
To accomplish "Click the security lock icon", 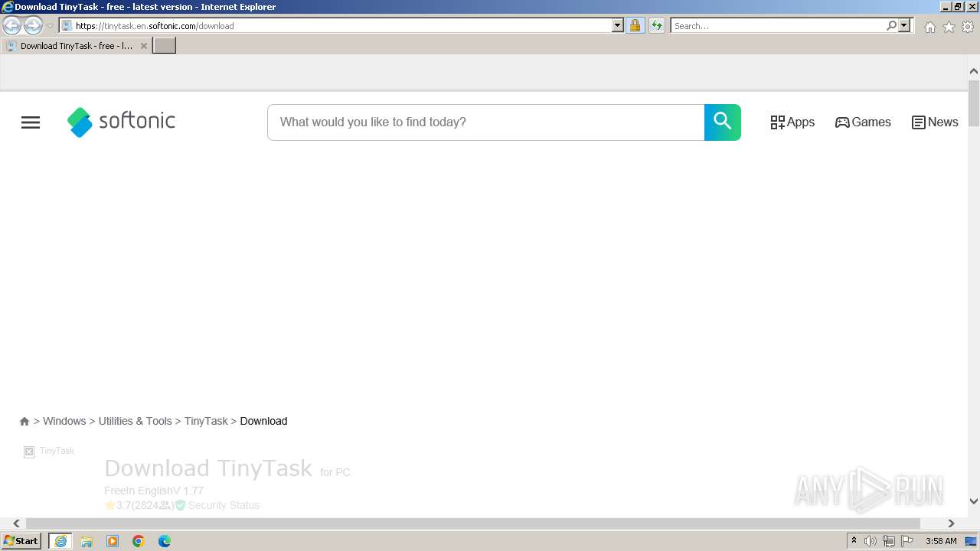I will 635,25.
